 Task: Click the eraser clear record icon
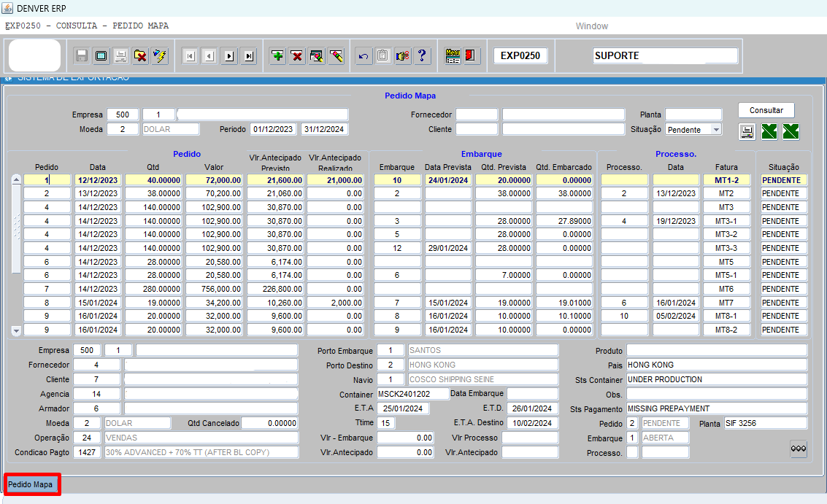tap(336, 56)
